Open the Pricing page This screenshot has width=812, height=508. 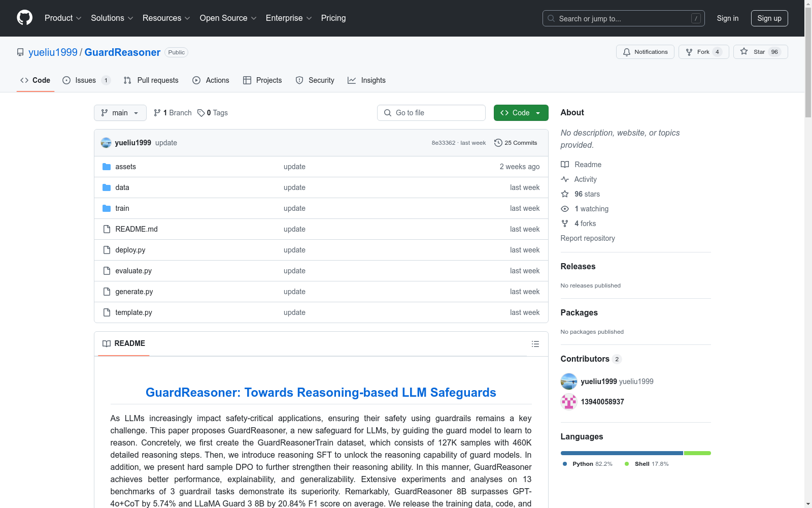(x=333, y=18)
